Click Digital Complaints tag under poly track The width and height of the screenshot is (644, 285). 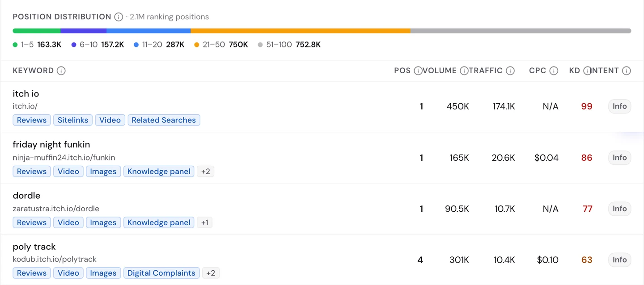coord(161,273)
